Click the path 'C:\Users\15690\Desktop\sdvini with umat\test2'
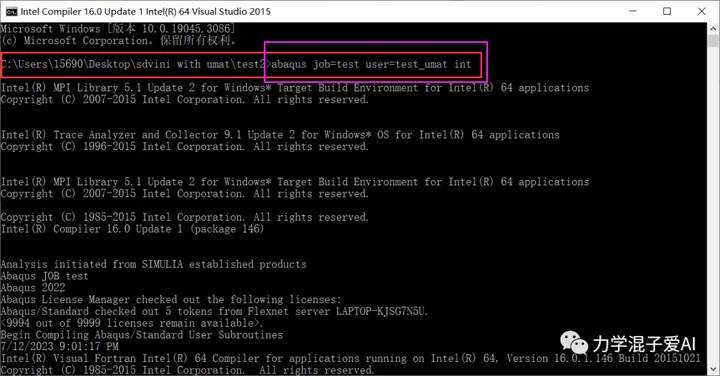 133,64
